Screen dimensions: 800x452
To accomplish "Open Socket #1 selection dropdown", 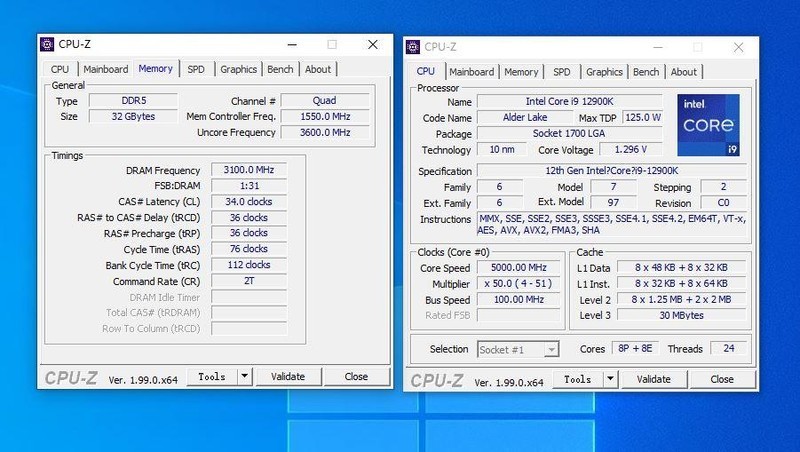I will [518, 349].
